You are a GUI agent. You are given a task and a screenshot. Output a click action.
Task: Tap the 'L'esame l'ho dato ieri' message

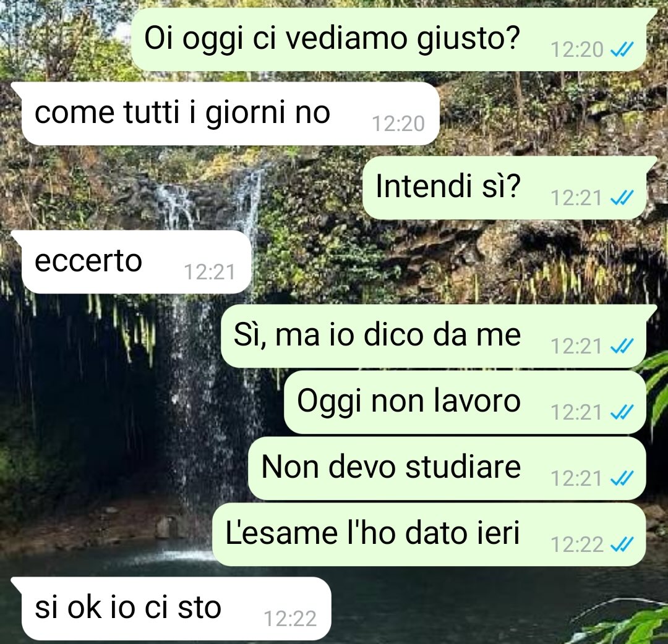click(x=429, y=534)
